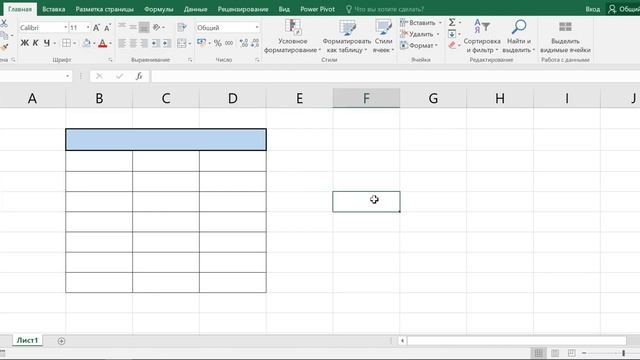Click the Merge and Center icon

pyautogui.click(x=182, y=43)
